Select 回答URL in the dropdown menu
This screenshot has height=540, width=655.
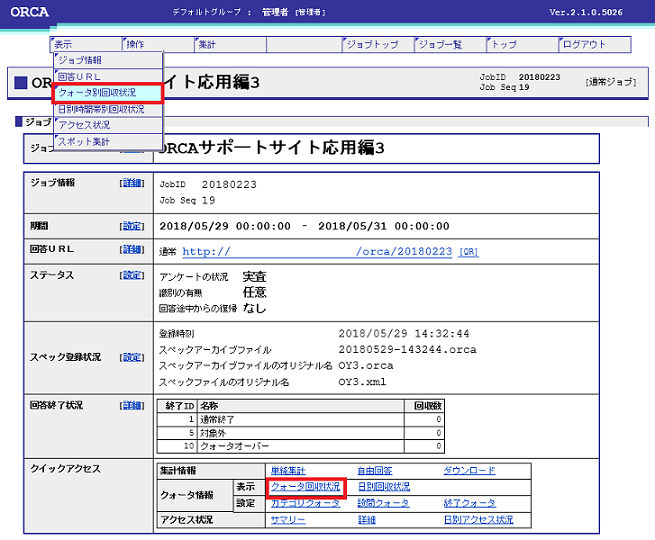(x=108, y=76)
